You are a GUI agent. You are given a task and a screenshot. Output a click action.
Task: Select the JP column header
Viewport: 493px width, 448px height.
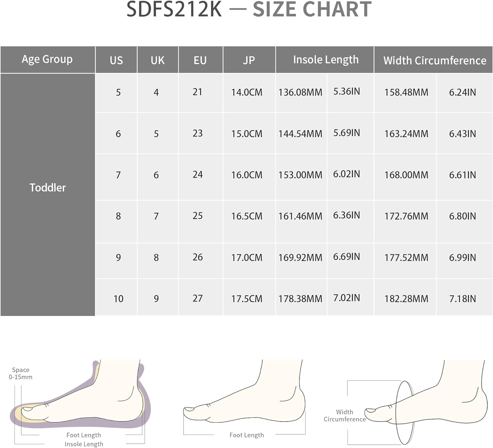click(x=249, y=60)
